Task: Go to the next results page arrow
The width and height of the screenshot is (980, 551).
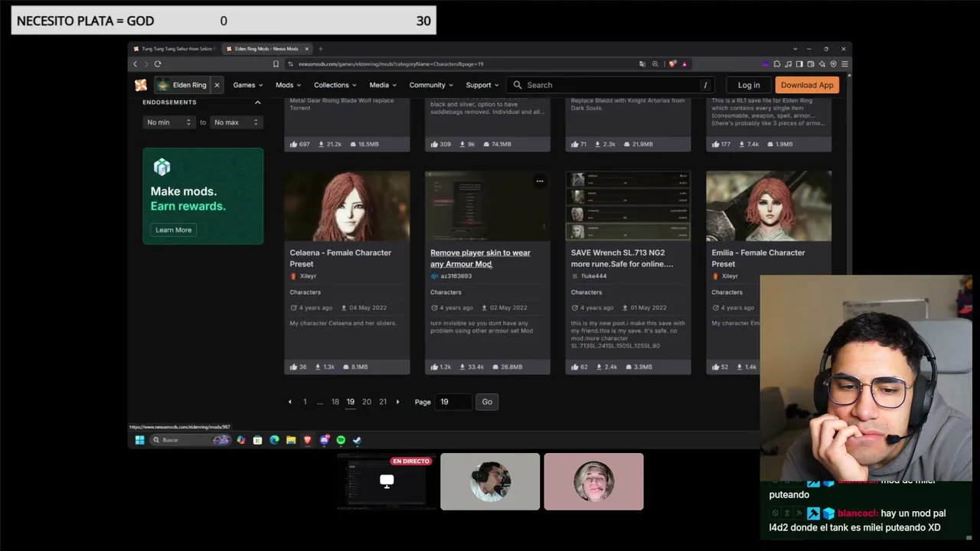Action: [x=397, y=402]
